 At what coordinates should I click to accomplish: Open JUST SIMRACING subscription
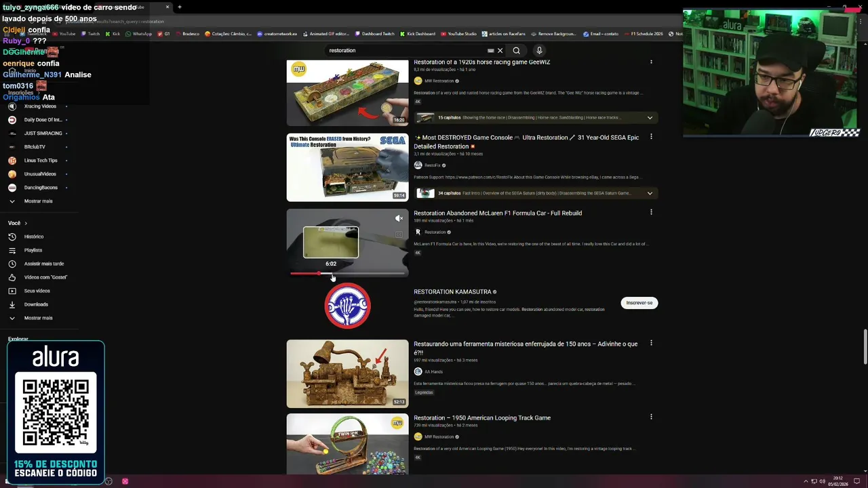tap(43, 134)
